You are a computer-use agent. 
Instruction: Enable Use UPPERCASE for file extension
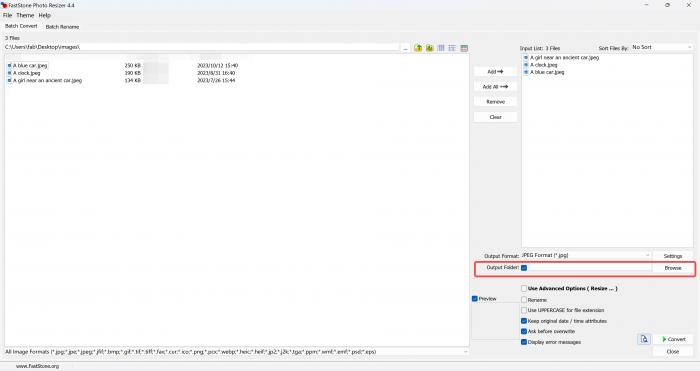point(524,310)
